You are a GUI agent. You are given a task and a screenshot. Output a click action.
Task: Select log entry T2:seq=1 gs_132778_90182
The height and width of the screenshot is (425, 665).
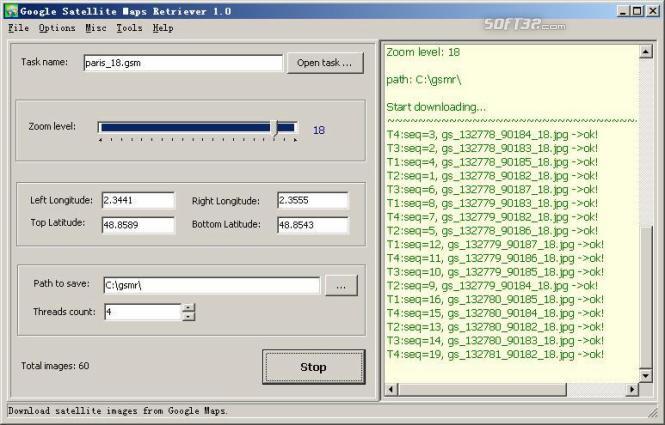point(492,176)
